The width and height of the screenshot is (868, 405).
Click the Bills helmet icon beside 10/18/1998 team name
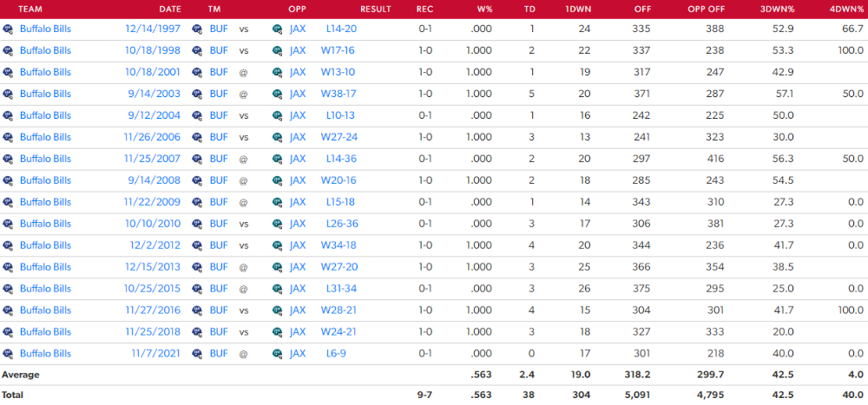point(7,50)
